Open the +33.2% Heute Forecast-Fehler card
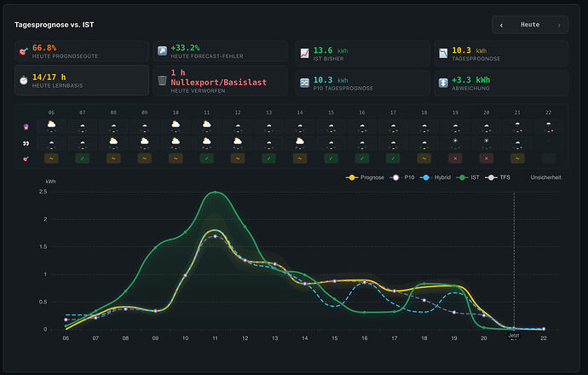 click(x=220, y=51)
